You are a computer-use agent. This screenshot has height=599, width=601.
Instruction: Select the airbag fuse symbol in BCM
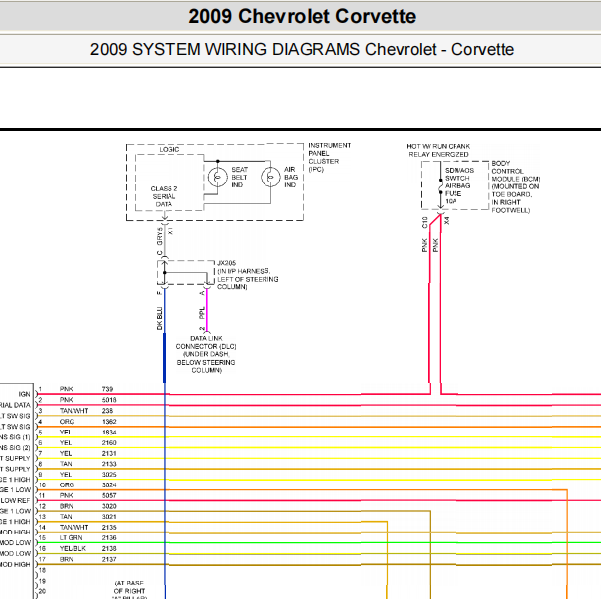[x=440, y=186]
